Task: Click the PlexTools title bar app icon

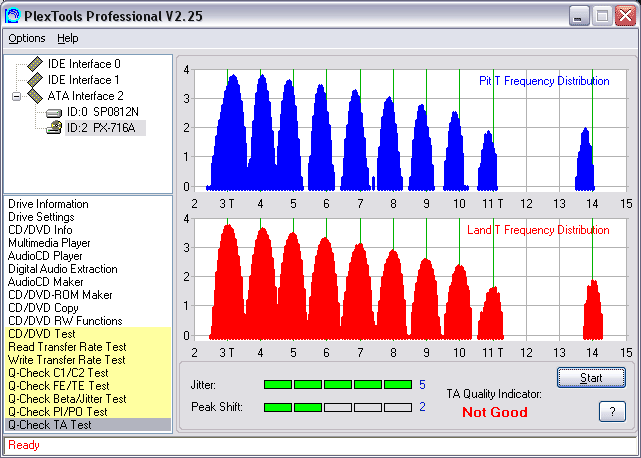Action: tap(12, 16)
